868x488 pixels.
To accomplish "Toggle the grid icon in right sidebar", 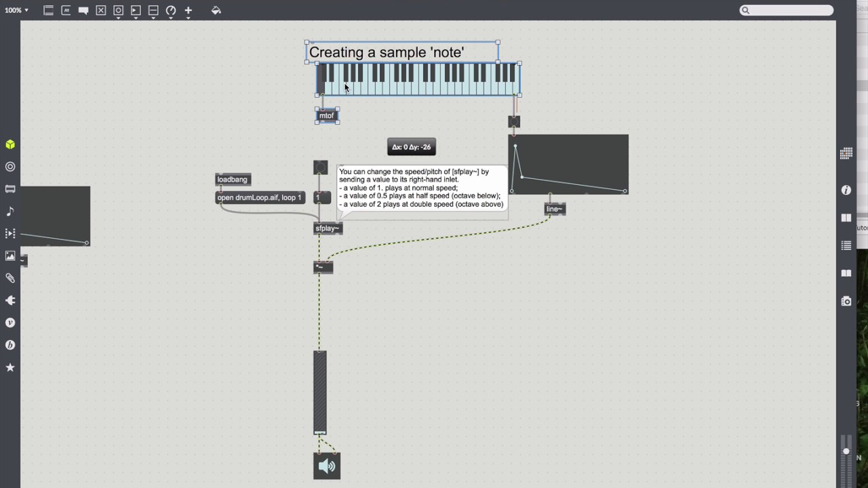I will pos(846,154).
